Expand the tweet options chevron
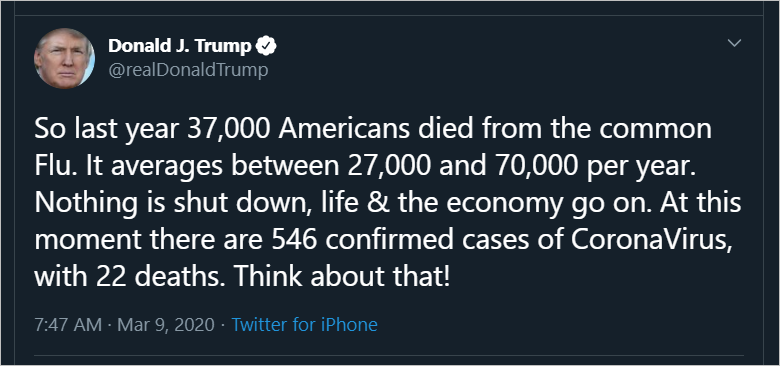Viewport: 780px width, 366px height. [x=734, y=43]
